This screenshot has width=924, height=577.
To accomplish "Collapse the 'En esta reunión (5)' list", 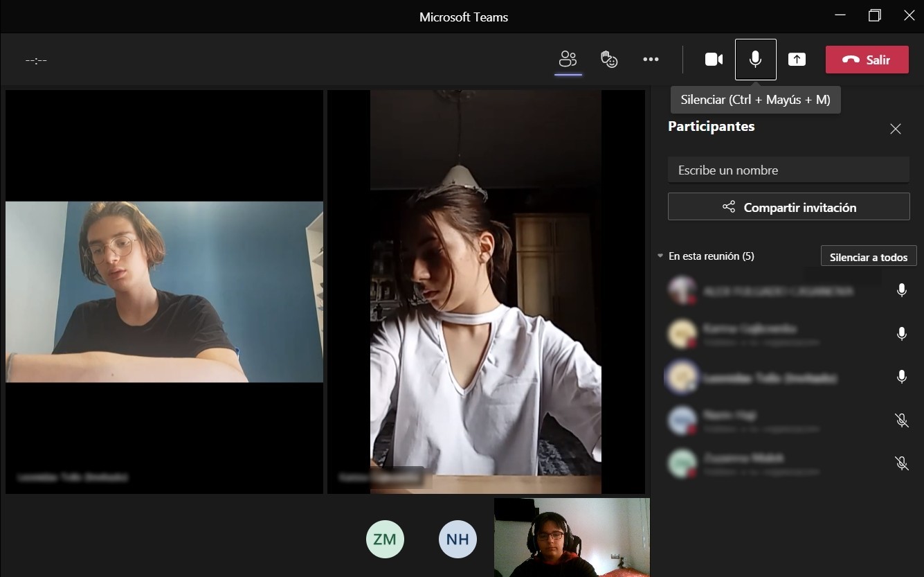I will pos(660,256).
